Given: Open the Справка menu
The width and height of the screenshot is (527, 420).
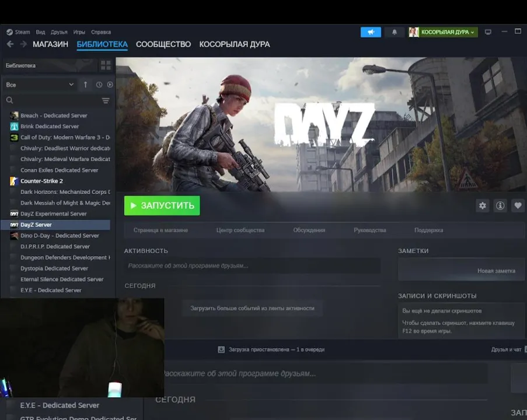Looking at the screenshot, I should coord(101,32).
